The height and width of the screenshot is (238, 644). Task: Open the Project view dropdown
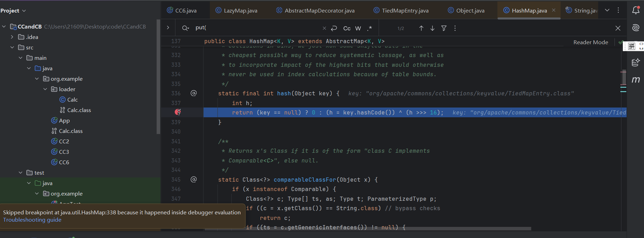pos(13,10)
